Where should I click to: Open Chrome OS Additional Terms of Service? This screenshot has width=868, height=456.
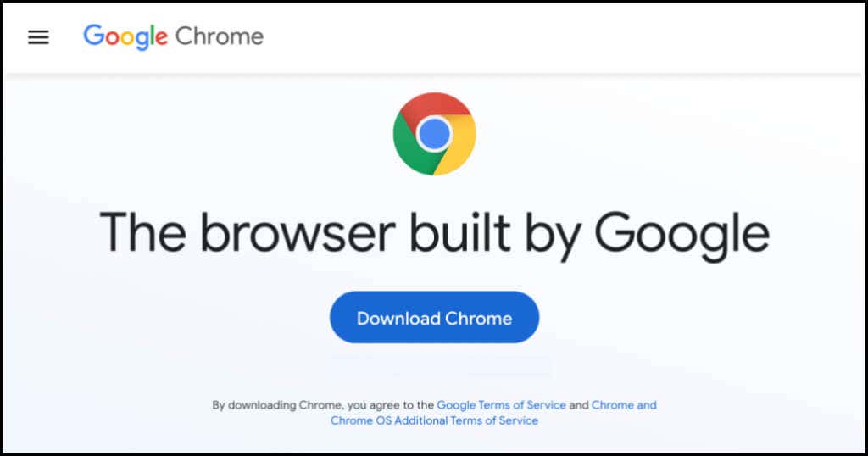coord(435,420)
